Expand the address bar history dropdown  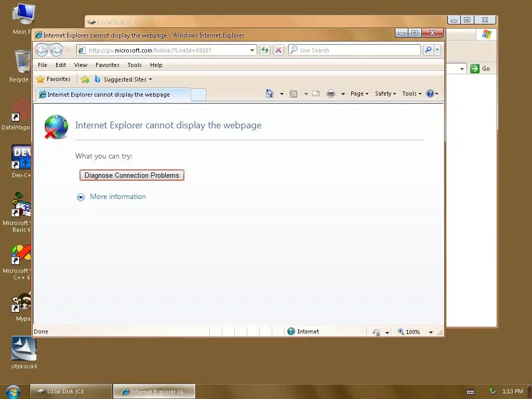click(x=252, y=50)
